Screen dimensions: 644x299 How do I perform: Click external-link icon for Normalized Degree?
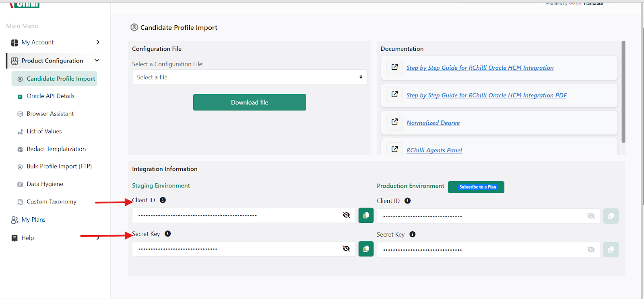[394, 122]
